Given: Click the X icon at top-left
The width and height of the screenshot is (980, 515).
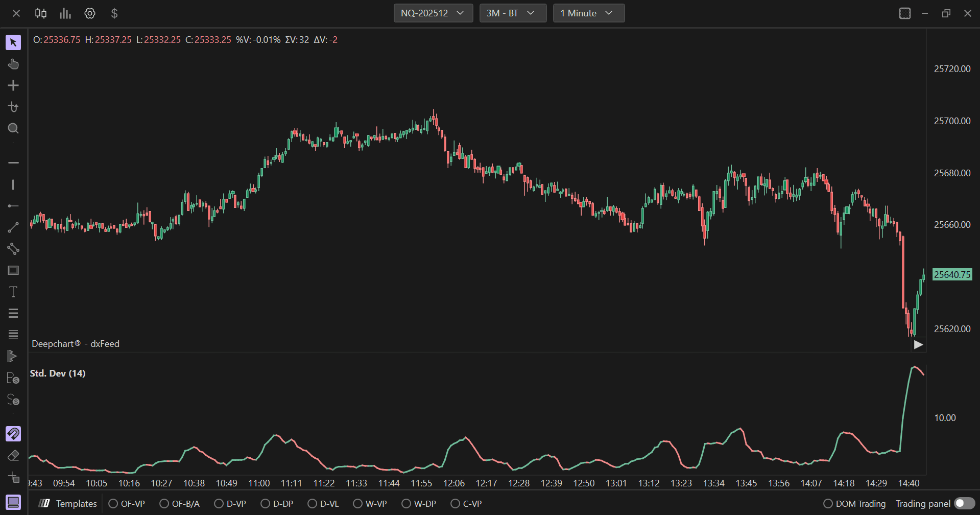Looking at the screenshot, I should tap(16, 13).
